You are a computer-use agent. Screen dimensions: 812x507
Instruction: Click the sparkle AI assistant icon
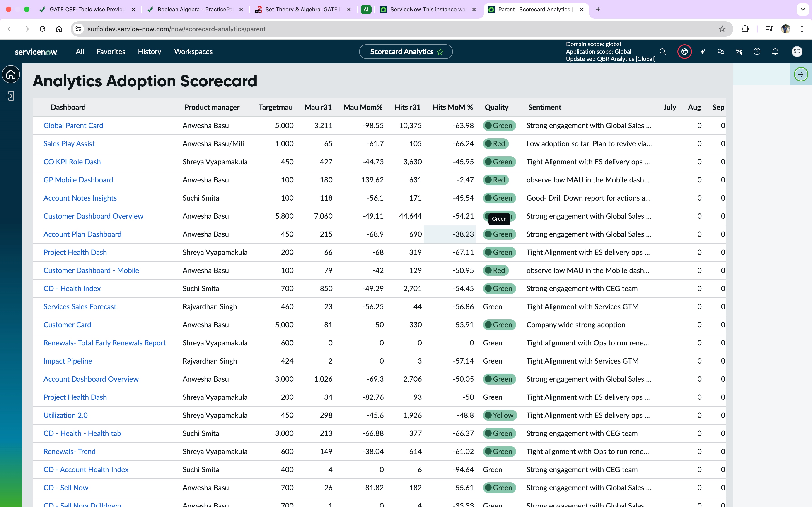[x=703, y=52]
